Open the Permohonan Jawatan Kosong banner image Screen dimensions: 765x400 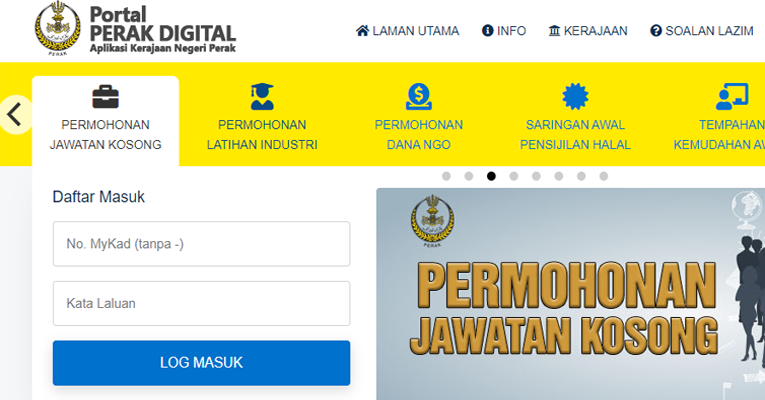[570, 294]
